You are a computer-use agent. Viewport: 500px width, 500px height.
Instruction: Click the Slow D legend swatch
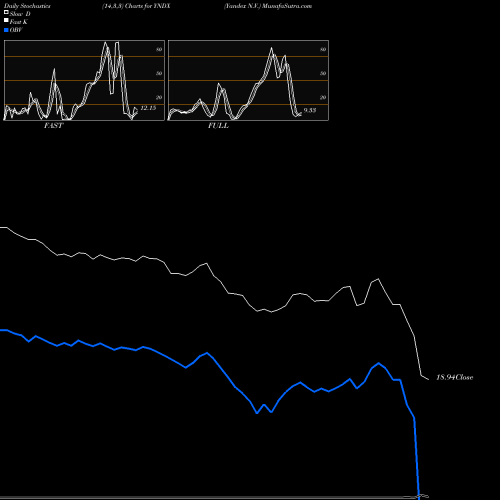pyautogui.click(x=6, y=12)
